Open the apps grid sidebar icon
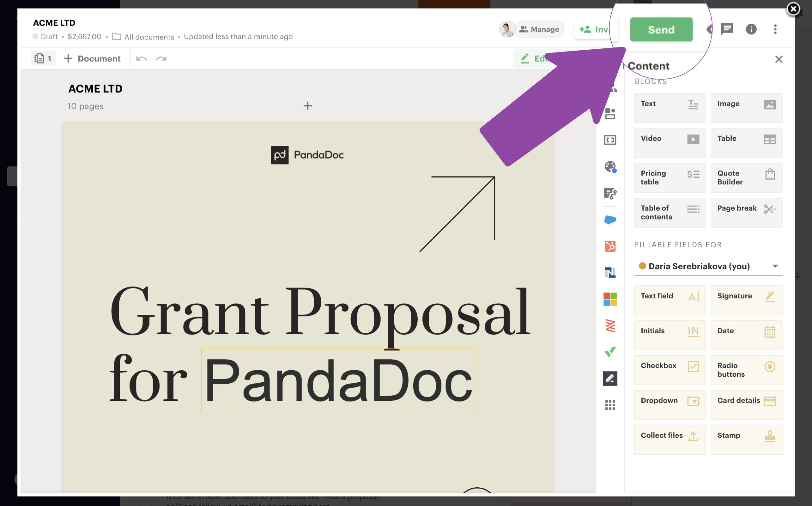812x506 pixels. 610,405
